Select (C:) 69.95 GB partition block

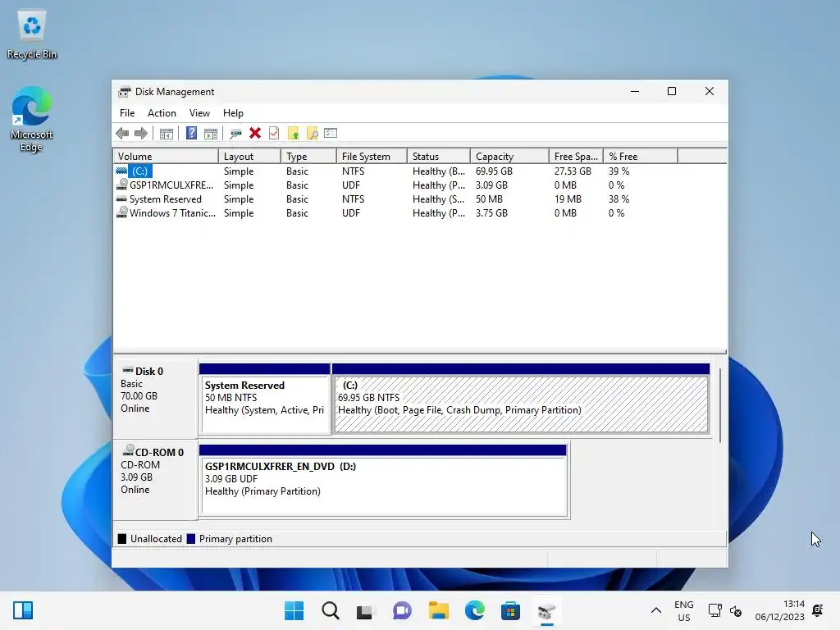(521, 399)
